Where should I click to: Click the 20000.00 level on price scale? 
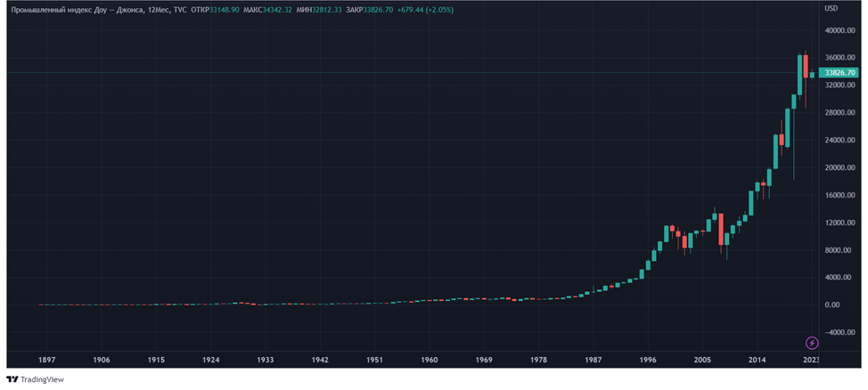[x=840, y=168]
